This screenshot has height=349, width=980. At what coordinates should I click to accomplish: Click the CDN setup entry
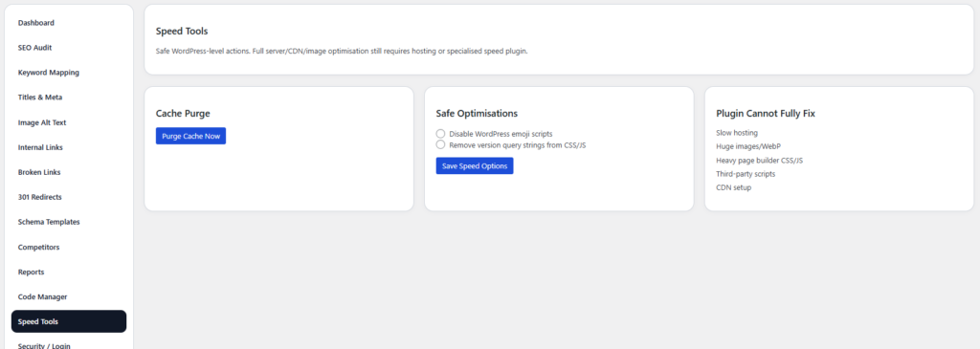[734, 187]
